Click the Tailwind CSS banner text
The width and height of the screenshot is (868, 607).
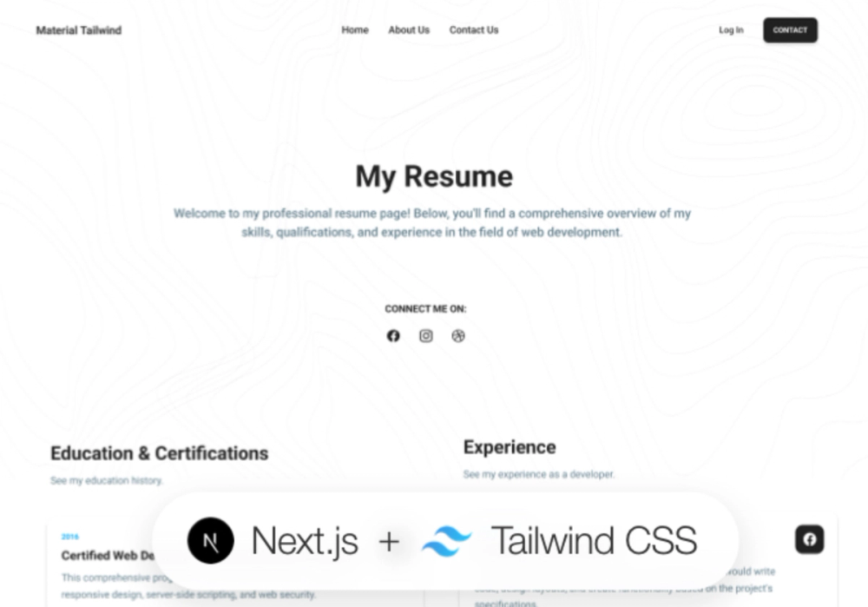click(594, 540)
